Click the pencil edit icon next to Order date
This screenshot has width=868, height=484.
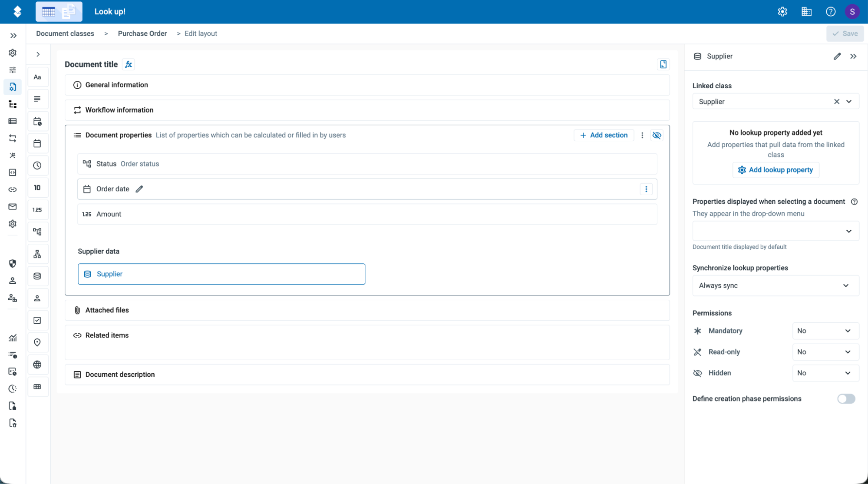tap(139, 189)
